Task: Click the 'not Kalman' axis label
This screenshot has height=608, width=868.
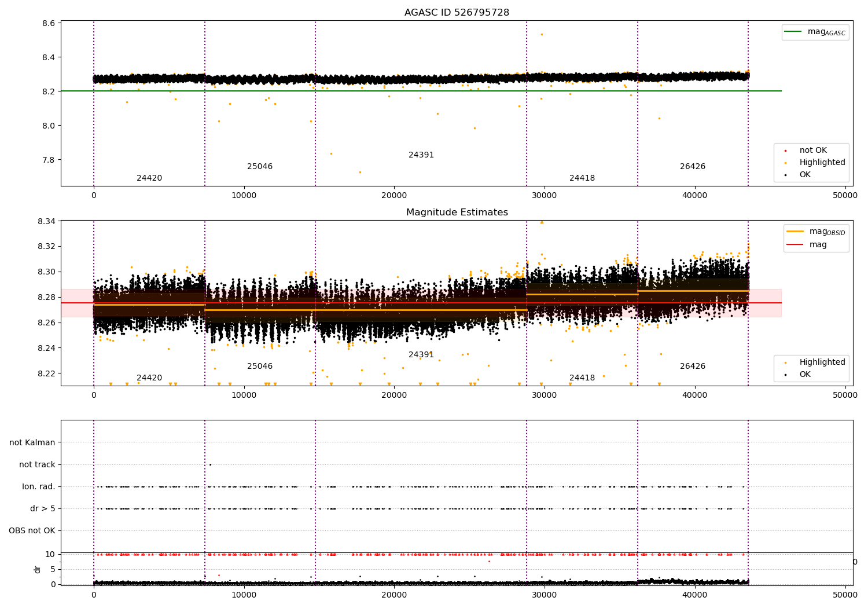Action: [32, 443]
